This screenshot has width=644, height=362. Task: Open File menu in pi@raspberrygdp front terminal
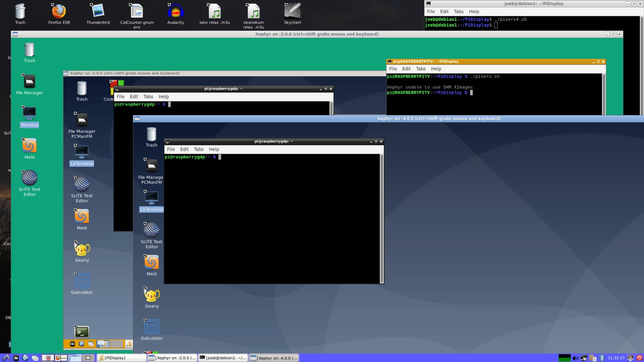point(171,149)
